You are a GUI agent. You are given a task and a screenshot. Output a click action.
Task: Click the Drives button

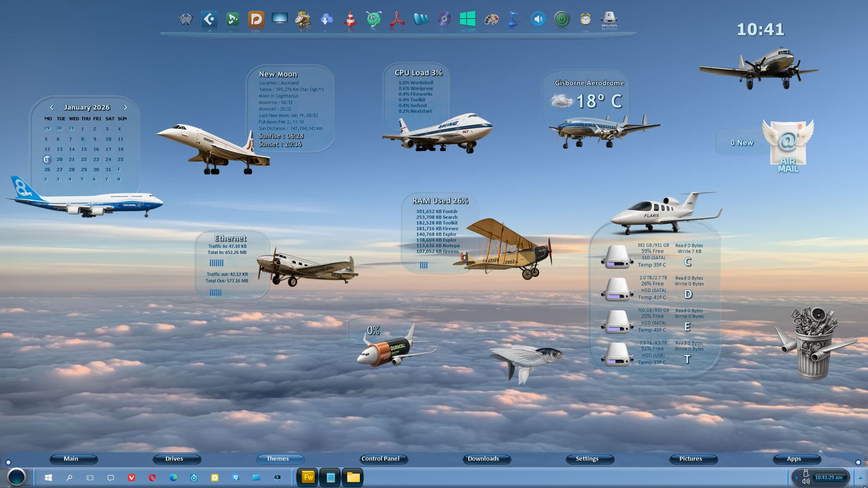pos(174,459)
